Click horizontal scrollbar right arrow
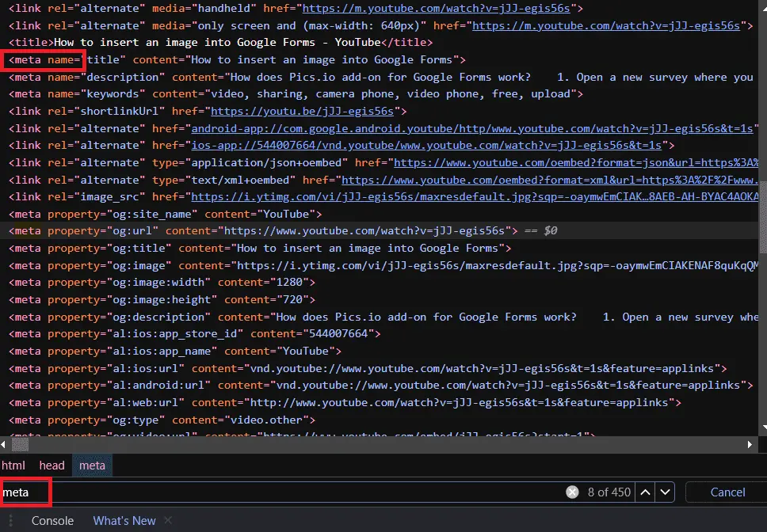 (x=750, y=445)
